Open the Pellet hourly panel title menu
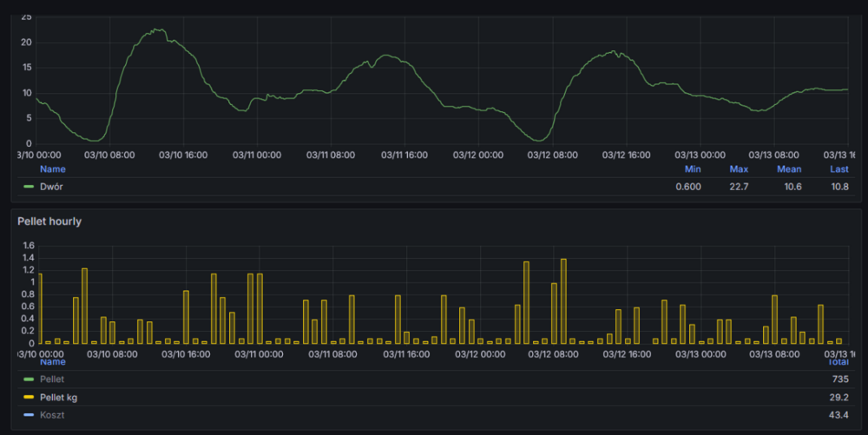This screenshot has height=435, width=868. [x=49, y=221]
